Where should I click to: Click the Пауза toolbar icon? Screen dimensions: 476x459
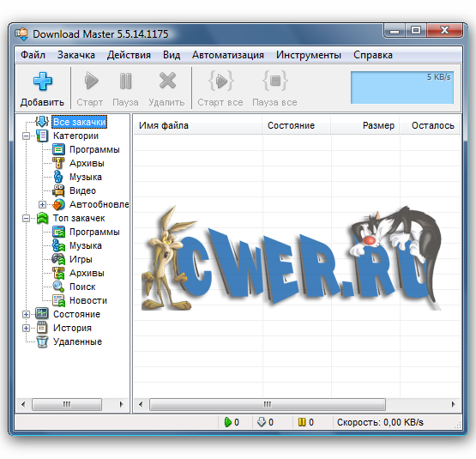pos(125,81)
